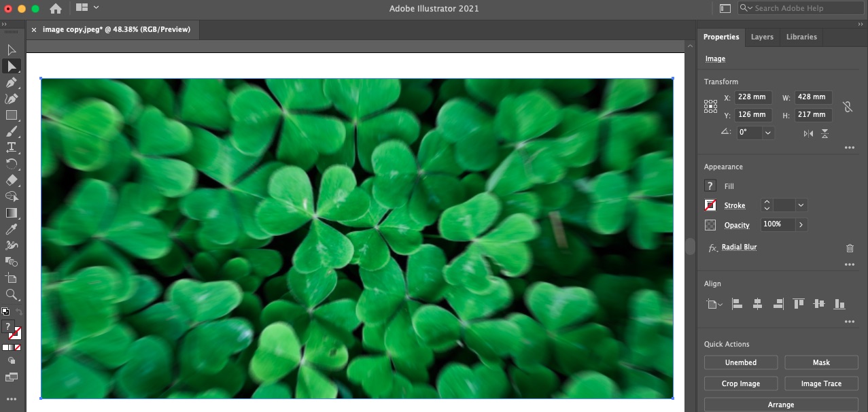Delete the Radial Blur effect

click(850, 248)
